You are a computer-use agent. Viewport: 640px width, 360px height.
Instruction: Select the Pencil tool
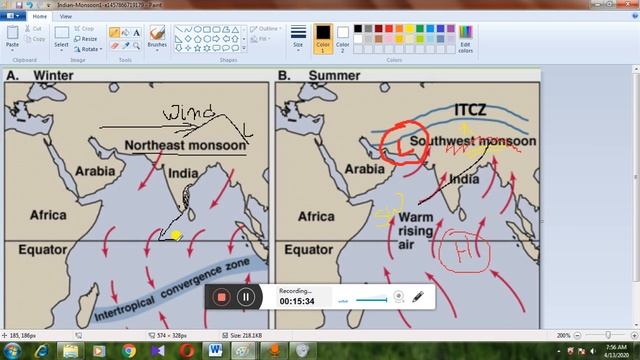(114, 32)
